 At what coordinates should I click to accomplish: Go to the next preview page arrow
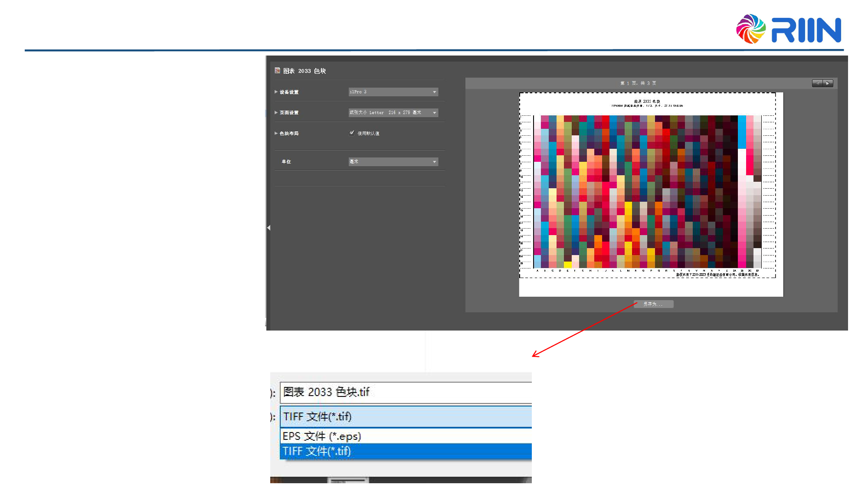(828, 83)
